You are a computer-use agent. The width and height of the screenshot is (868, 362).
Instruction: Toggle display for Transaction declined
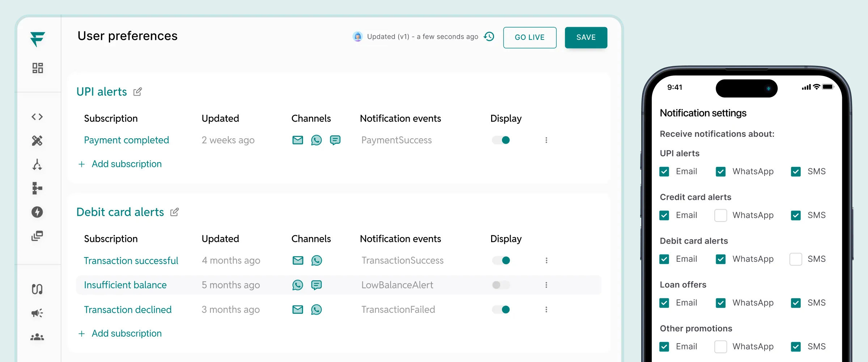[x=501, y=310]
